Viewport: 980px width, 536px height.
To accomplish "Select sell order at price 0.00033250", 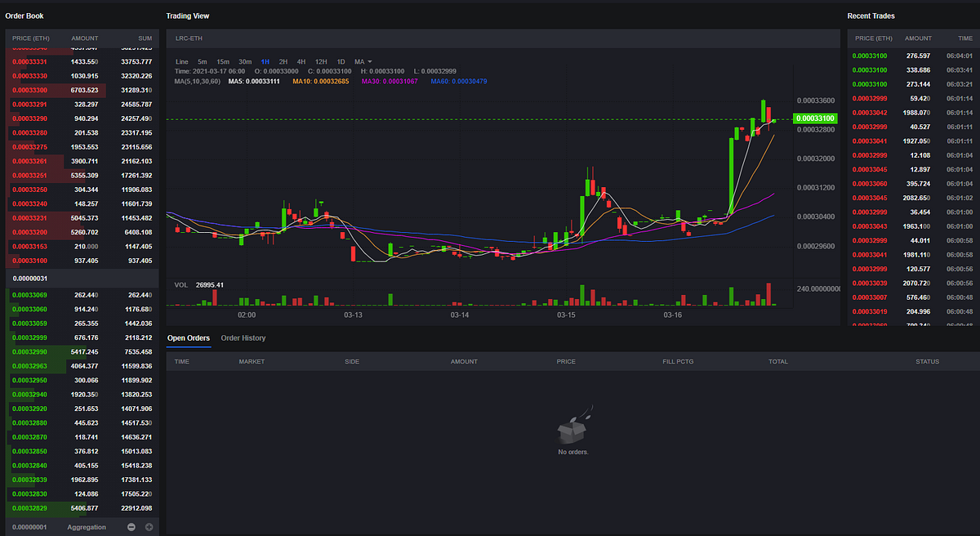I will coord(82,190).
